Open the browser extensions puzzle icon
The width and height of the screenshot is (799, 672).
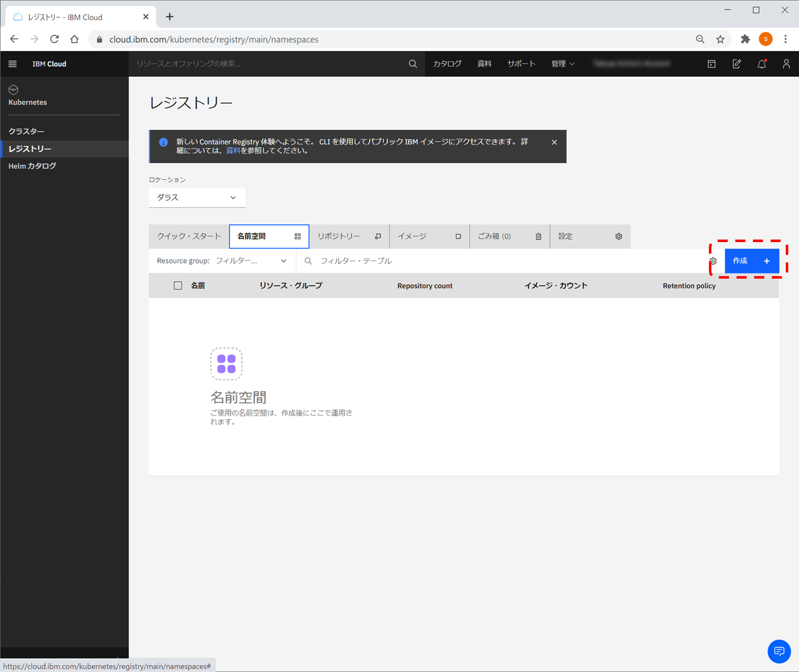click(745, 39)
